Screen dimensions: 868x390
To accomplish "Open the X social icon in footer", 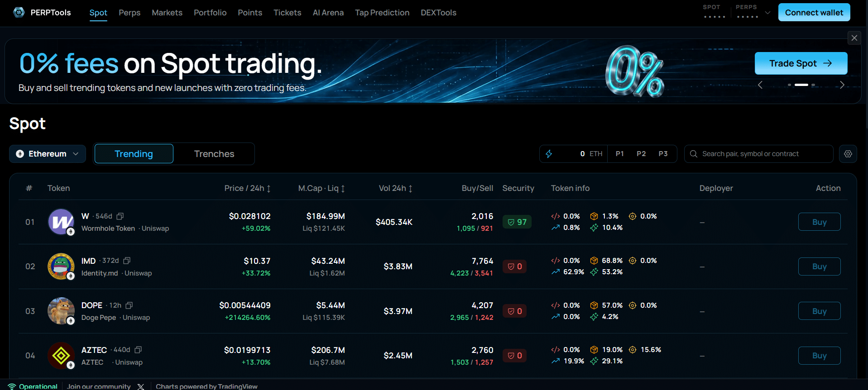I will tap(141, 386).
